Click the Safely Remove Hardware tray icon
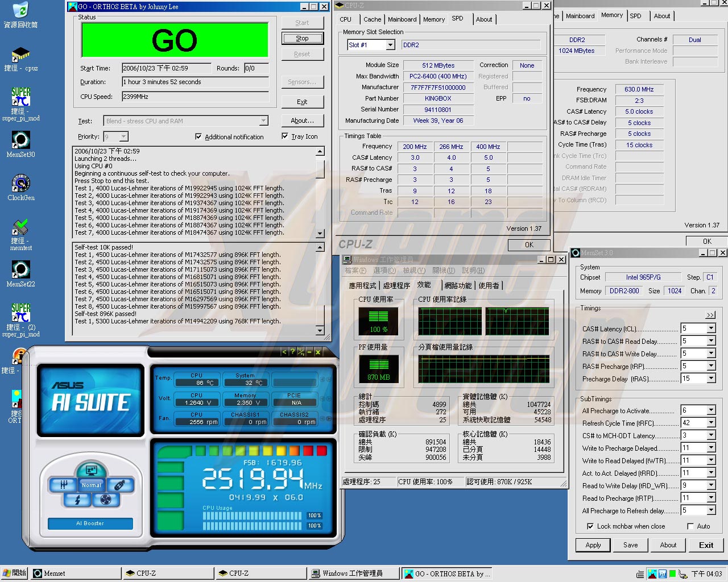Viewport: 728px width, 582px height. coord(682,574)
